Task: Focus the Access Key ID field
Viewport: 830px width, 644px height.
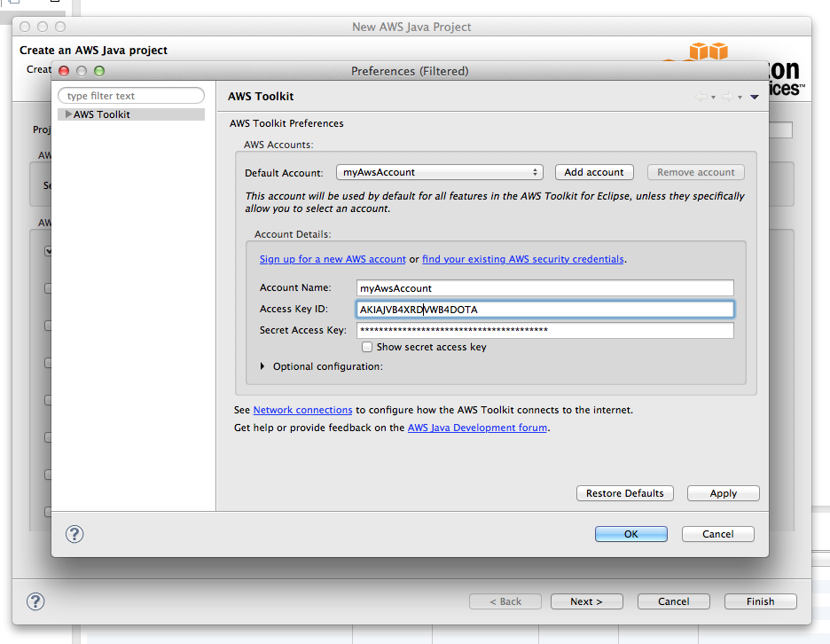Action: point(545,310)
